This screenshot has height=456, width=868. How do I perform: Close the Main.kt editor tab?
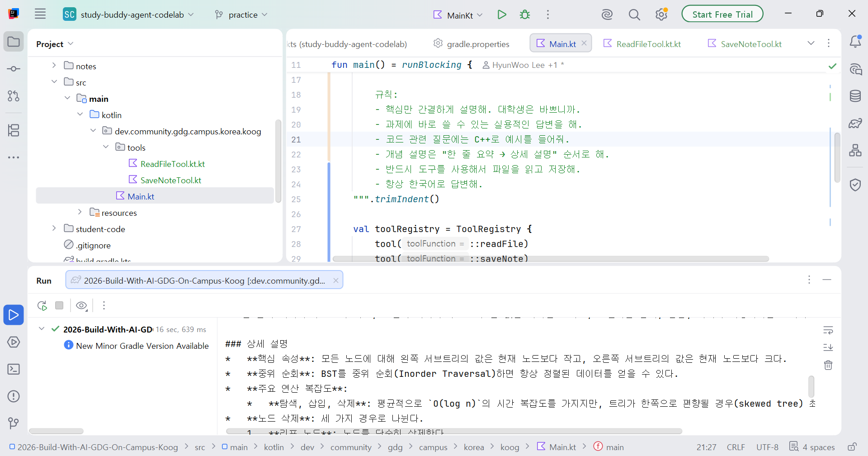point(584,43)
